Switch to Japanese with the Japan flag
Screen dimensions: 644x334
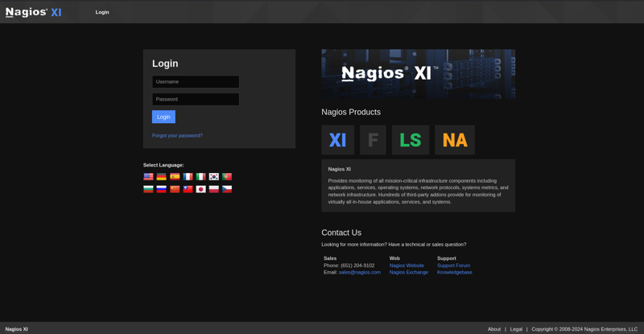(200, 189)
